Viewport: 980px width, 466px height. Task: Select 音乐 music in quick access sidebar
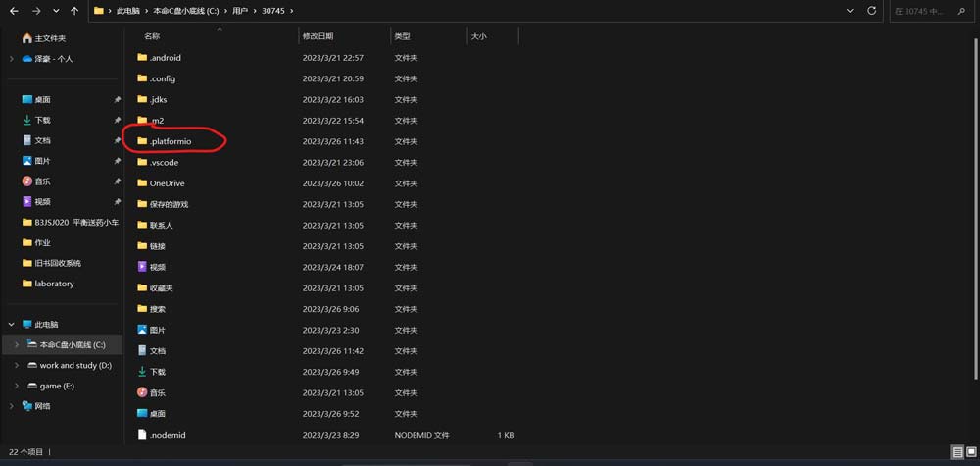click(42, 181)
